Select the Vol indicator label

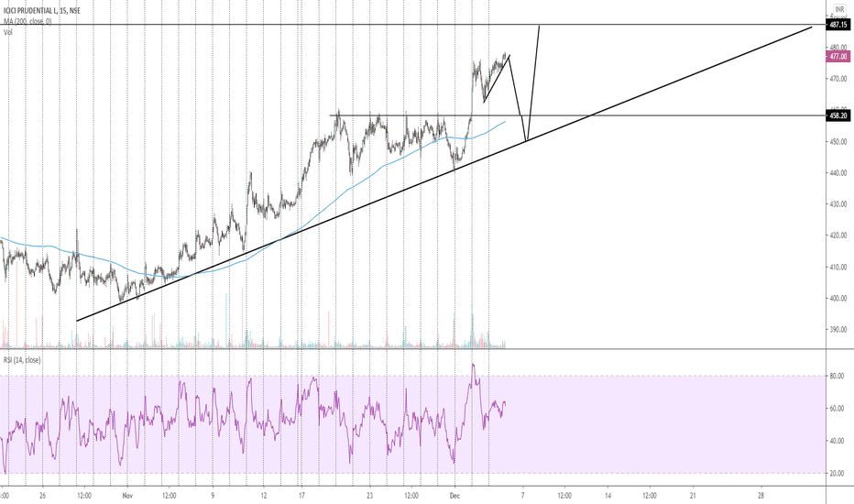click(7, 32)
